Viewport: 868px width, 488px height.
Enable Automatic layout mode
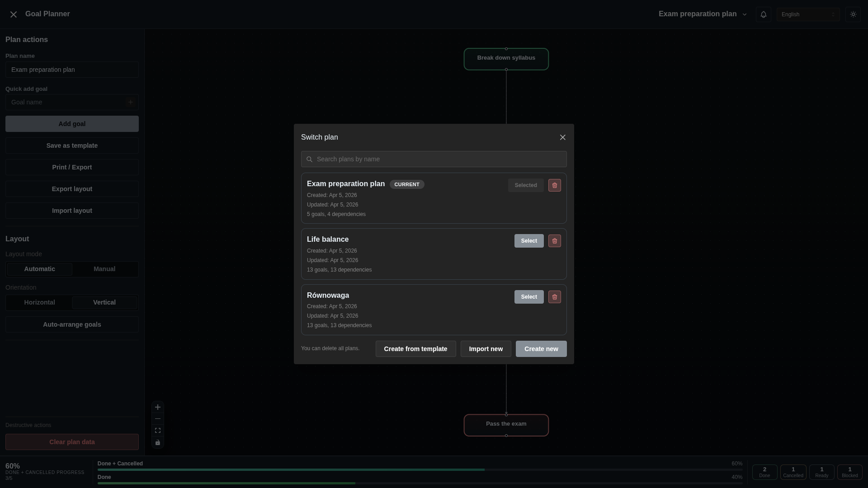pos(39,269)
